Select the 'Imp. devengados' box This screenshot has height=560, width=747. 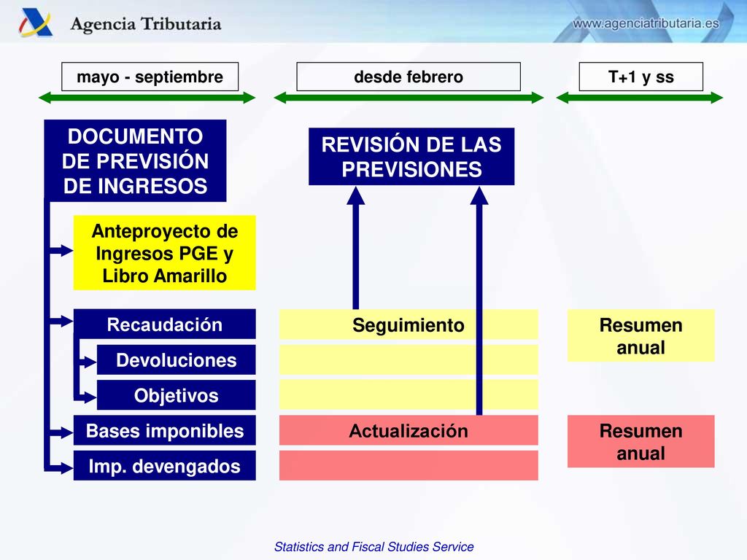point(164,466)
